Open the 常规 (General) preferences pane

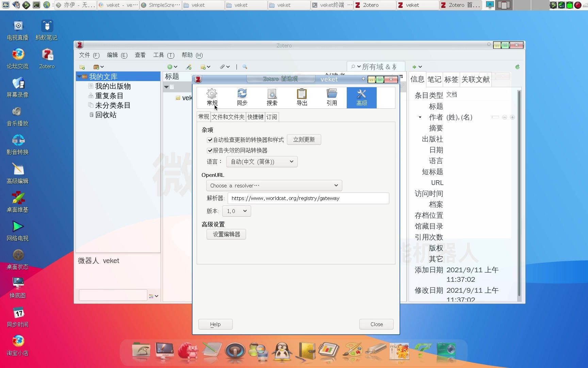pyautogui.click(x=212, y=97)
